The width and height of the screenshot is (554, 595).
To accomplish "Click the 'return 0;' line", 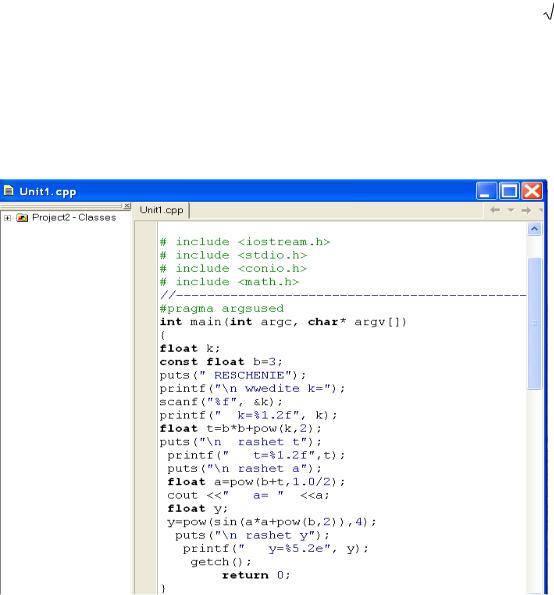I will pyautogui.click(x=256, y=575).
